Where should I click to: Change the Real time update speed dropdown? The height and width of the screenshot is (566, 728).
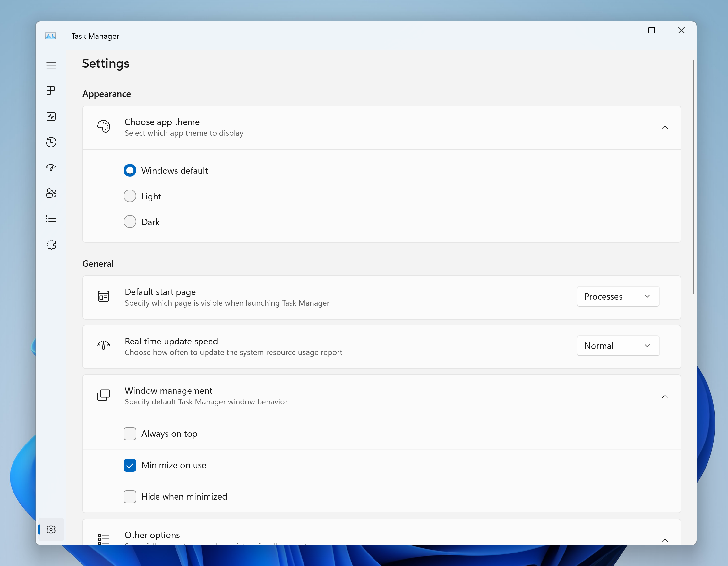(x=616, y=345)
